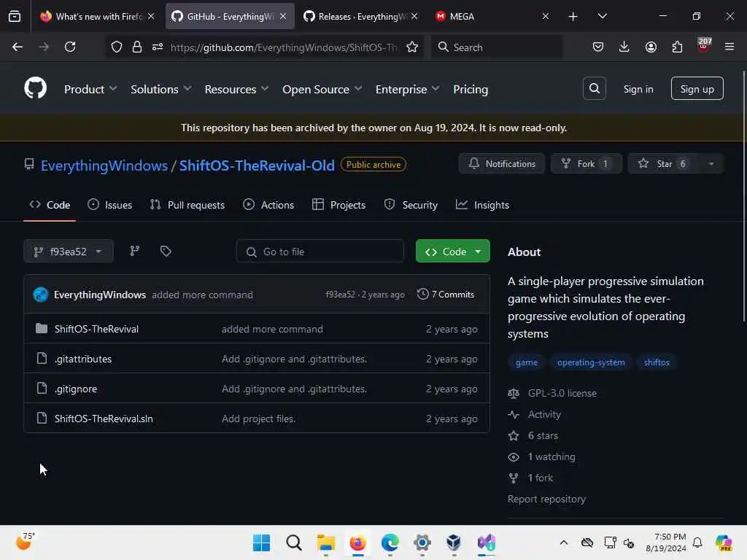Open site permissions icon in address bar
The width and height of the screenshot is (747, 560).
coord(158,47)
